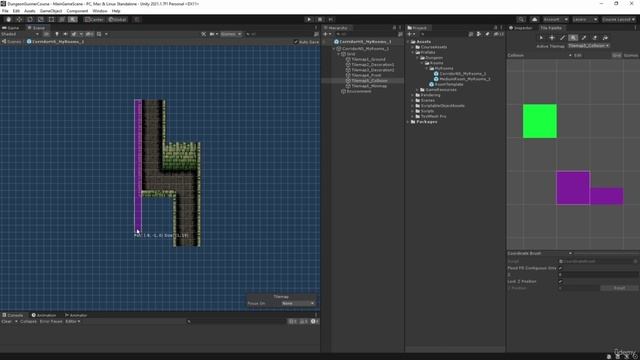
Task: Toggle Scene grid visibility button
Action: [99, 34]
